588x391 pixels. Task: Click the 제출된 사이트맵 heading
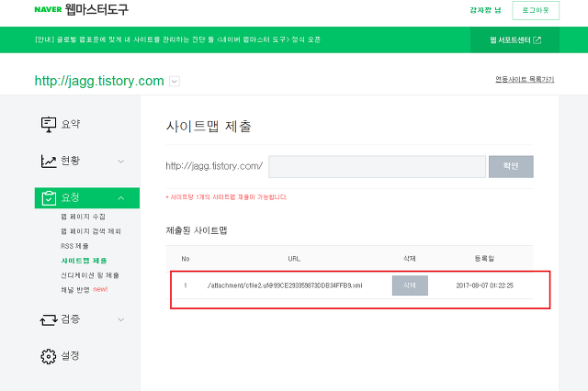tap(197, 230)
